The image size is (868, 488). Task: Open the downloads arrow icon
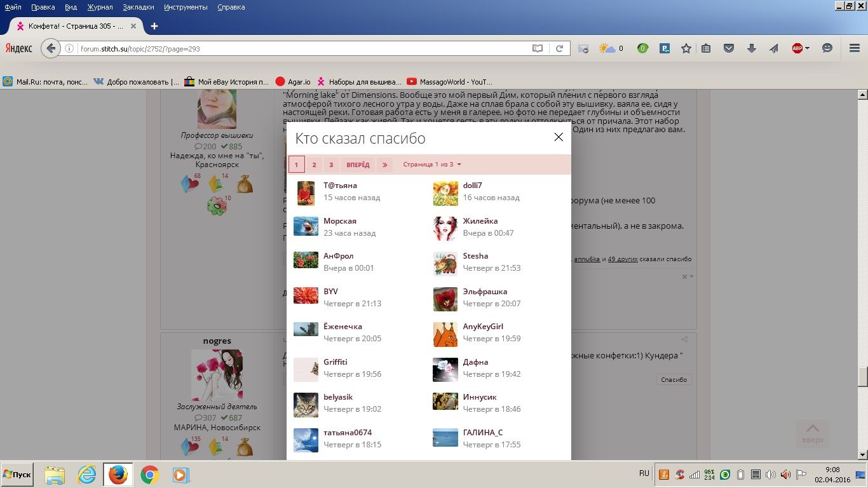tap(751, 48)
